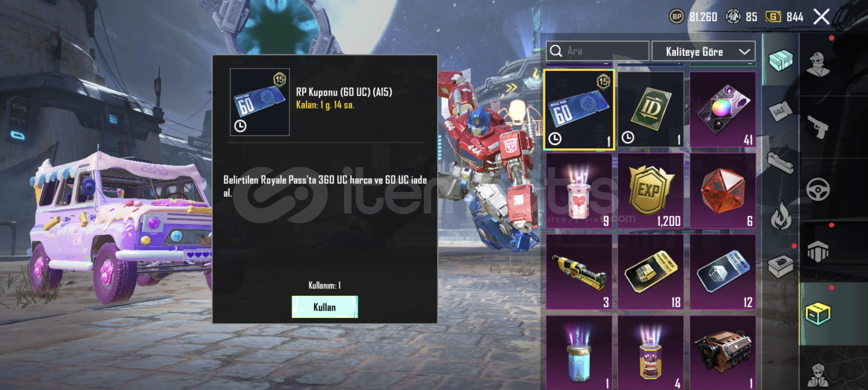Open the weapon pistol tab

[818, 126]
